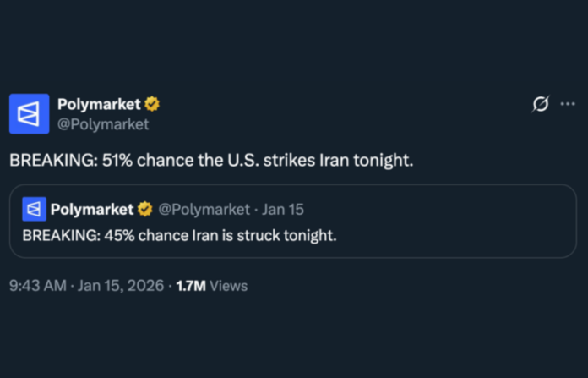Click the Polymarket name in quoted post
The image size is (588, 378).
point(92,209)
